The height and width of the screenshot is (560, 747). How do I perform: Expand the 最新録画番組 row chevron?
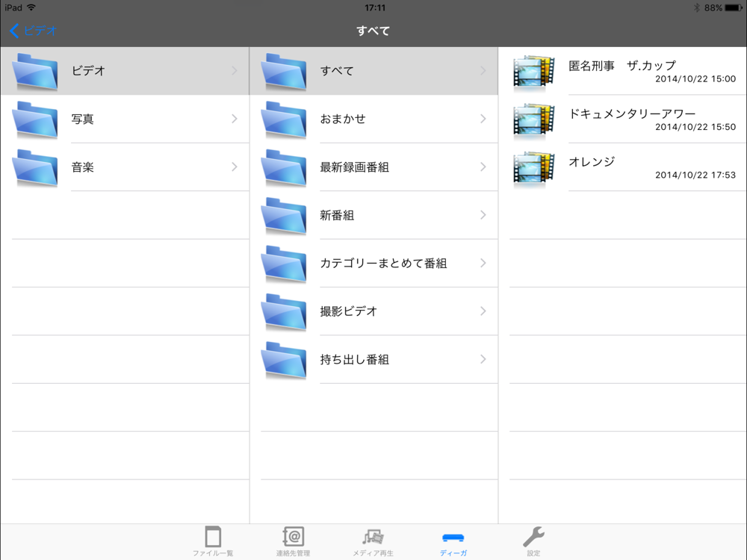[483, 167]
